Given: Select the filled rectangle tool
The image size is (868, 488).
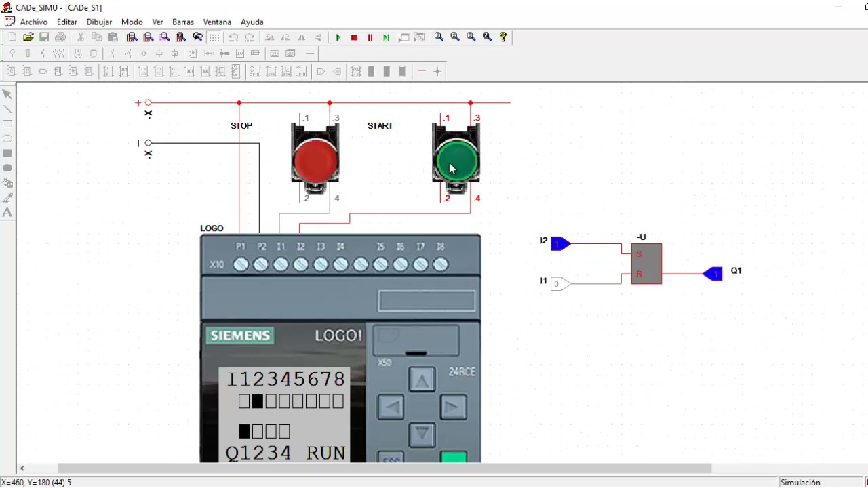Looking at the screenshot, I should 7,153.
